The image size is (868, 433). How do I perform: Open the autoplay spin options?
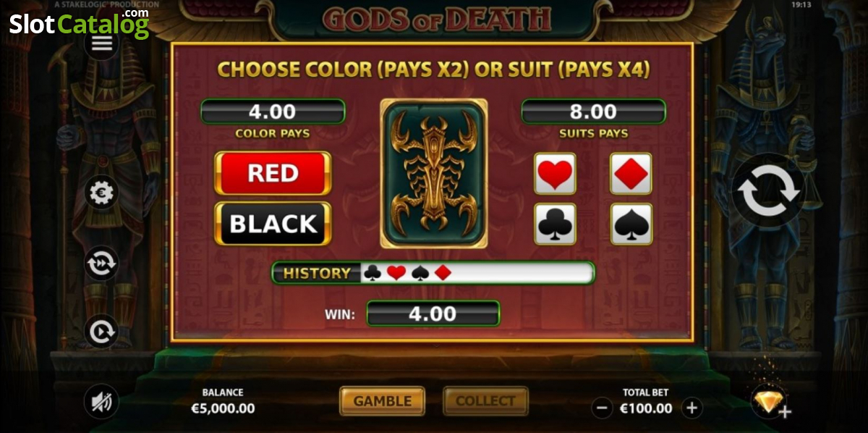click(x=101, y=264)
